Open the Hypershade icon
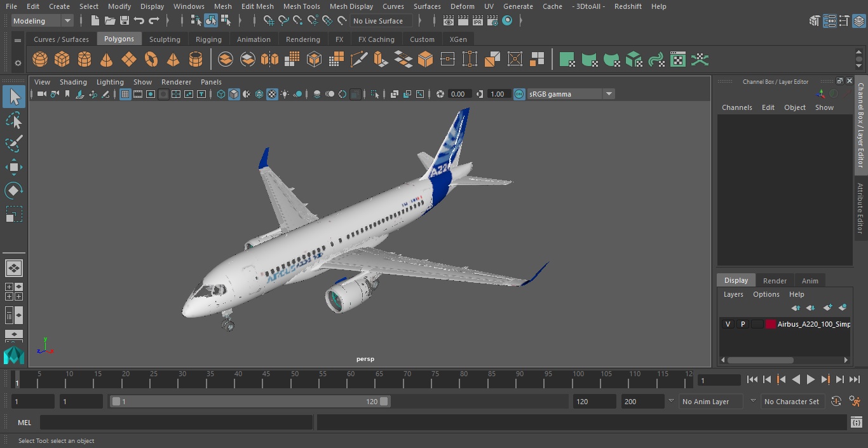Image resolution: width=868 pixels, height=448 pixels. tap(507, 21)
